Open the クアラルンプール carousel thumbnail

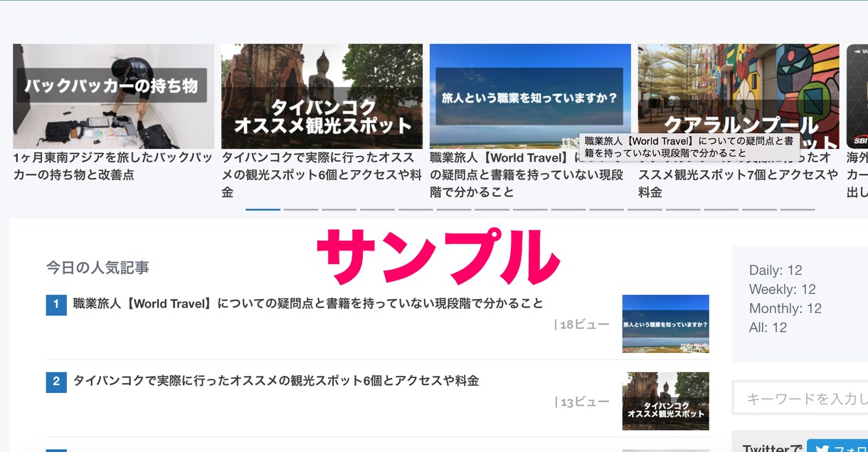(739, 96)
